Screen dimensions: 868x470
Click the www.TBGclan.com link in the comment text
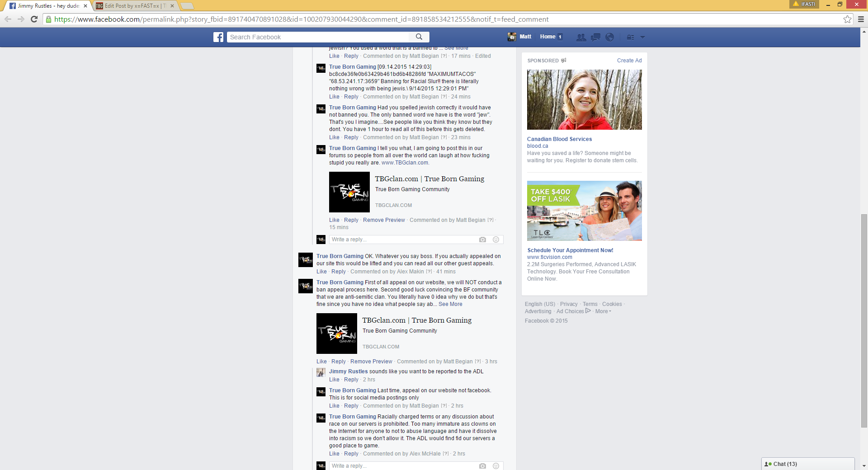[405, 163]
